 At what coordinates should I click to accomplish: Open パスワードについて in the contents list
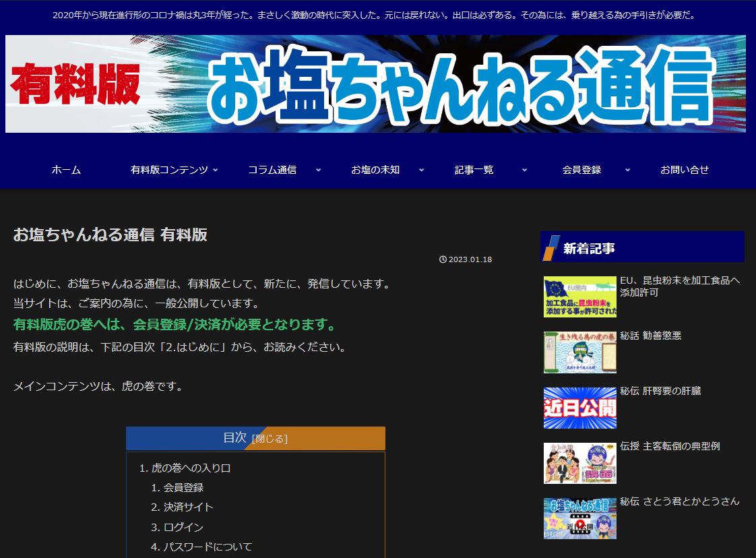point(208,547)
